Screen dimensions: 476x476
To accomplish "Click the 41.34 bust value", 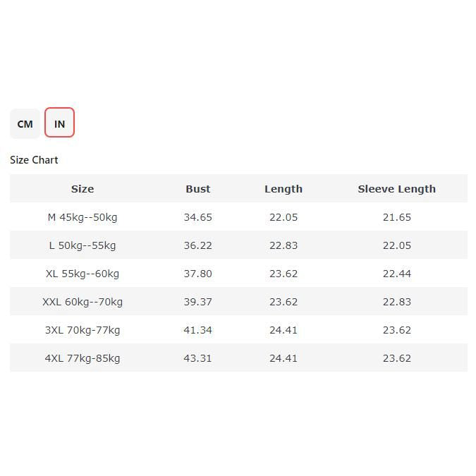I will click(x=198, y=330).
